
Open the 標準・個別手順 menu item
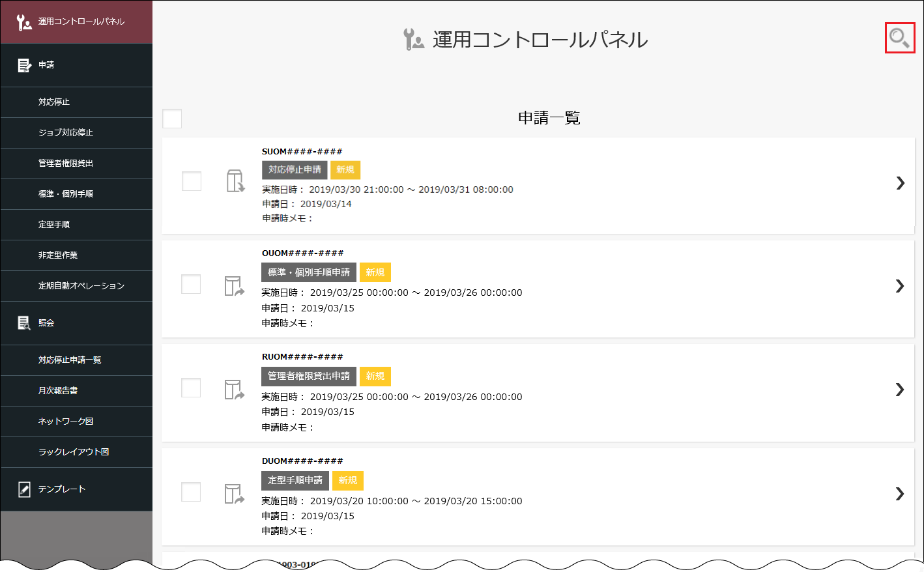[x=76, y=194]
